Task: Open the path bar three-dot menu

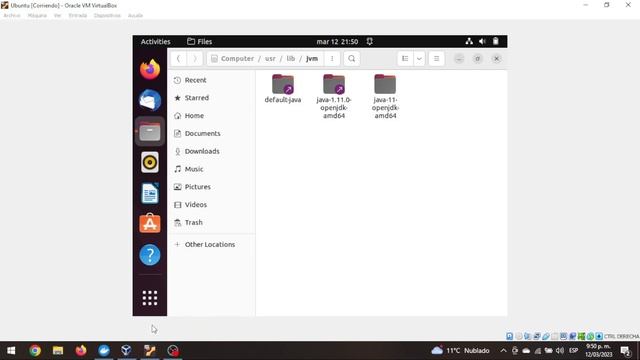Action: (332, 59)
